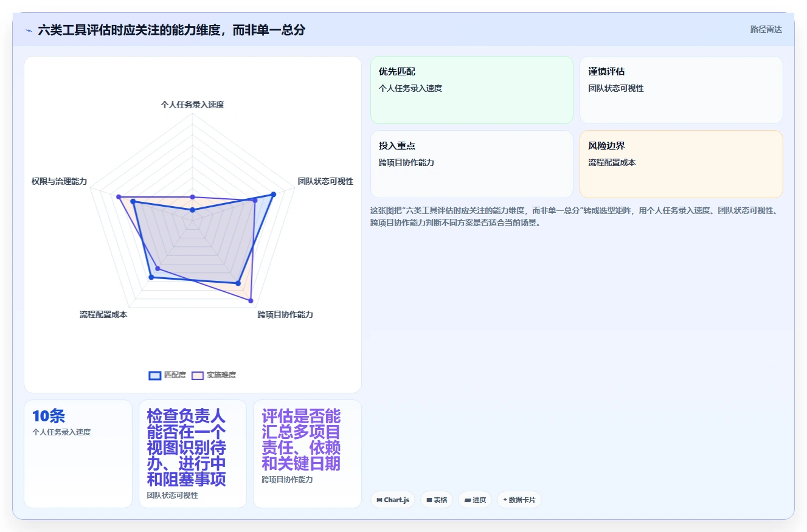Click 匹配度 data point on 团队状态可视性 axis
807x532 pixels.
[273, 195]
